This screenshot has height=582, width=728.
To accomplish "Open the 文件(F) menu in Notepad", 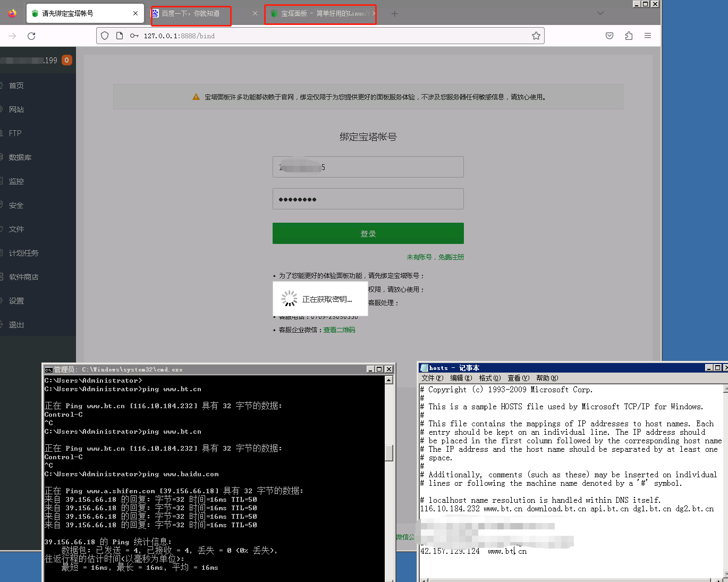I will pos(432,378).
